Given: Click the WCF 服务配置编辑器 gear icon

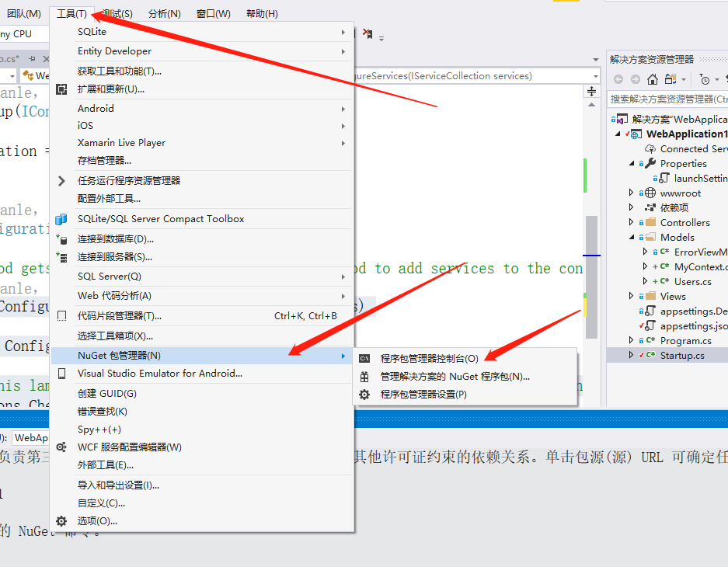Looking at the screenshot, I should 61,447.
